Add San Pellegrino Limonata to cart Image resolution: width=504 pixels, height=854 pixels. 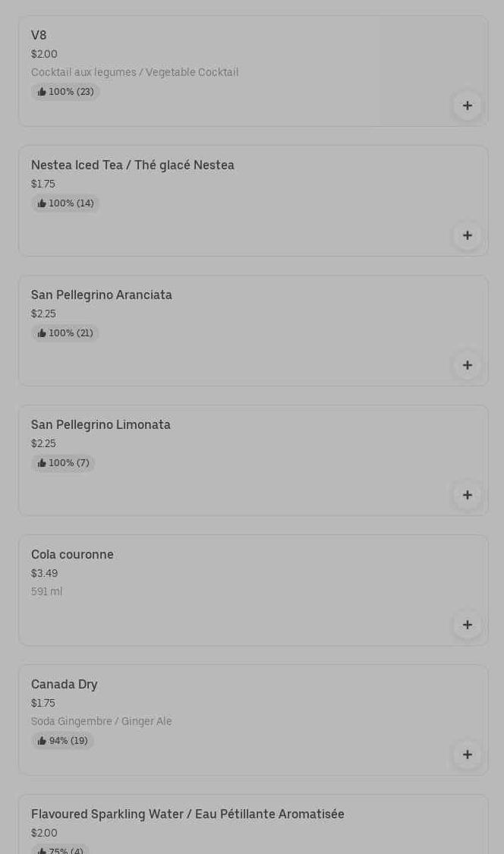(x=467, y=495)
